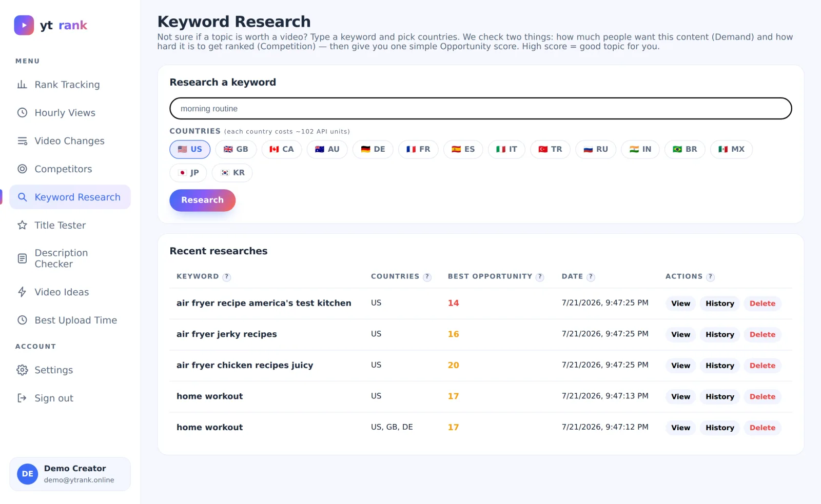Viewport: 821px width, 504px height.
Task: Click the Video Changes list icon
Action: (22, 141)
